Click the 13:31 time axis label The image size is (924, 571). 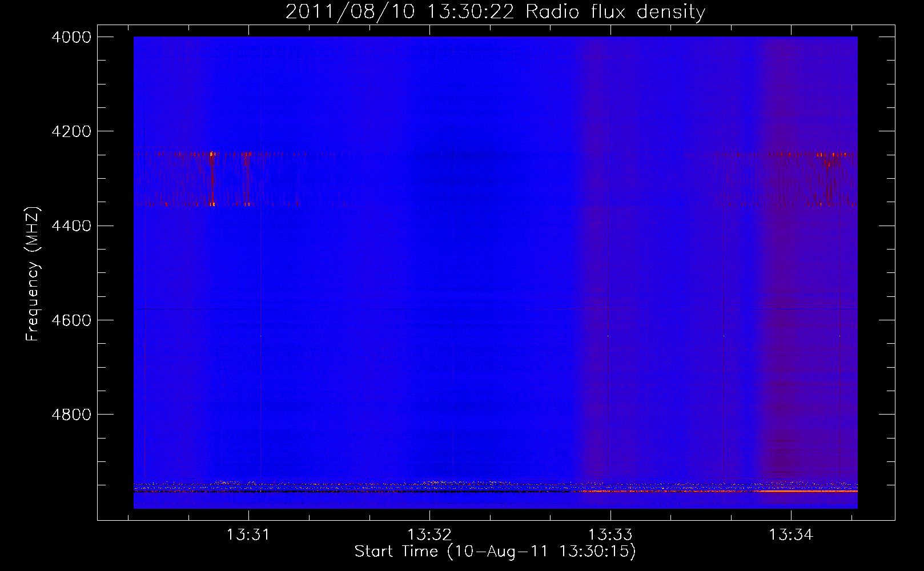pos(248,535)
